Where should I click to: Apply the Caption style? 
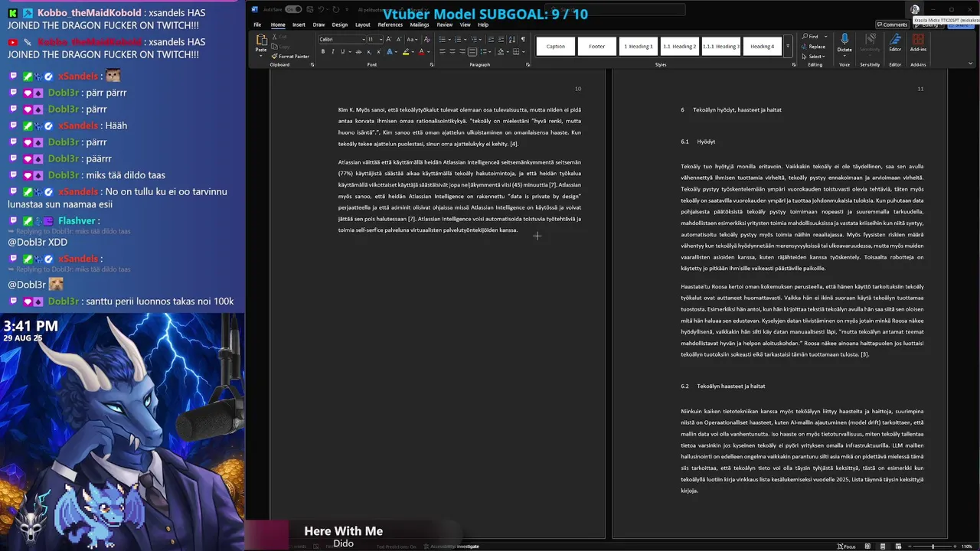[x=556, y=46]
